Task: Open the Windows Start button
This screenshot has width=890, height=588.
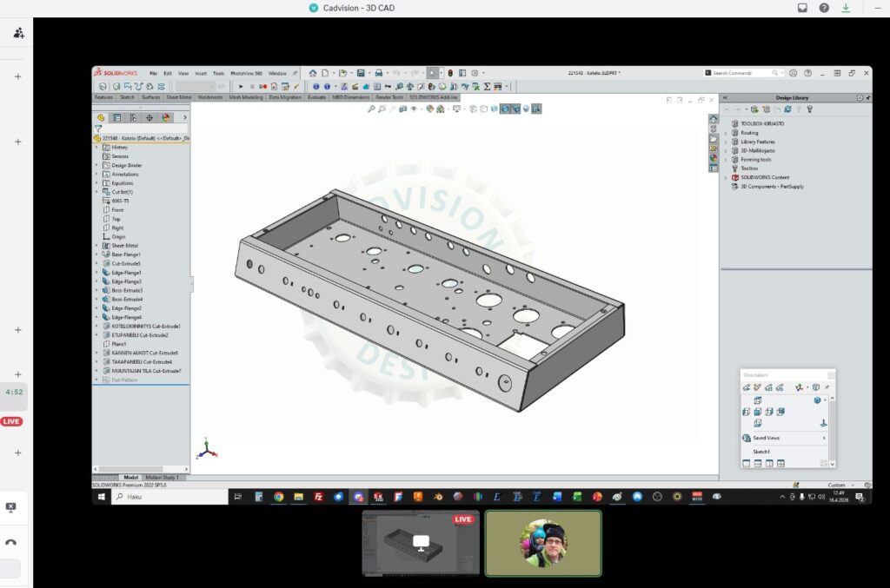Action: pos(101,497)
